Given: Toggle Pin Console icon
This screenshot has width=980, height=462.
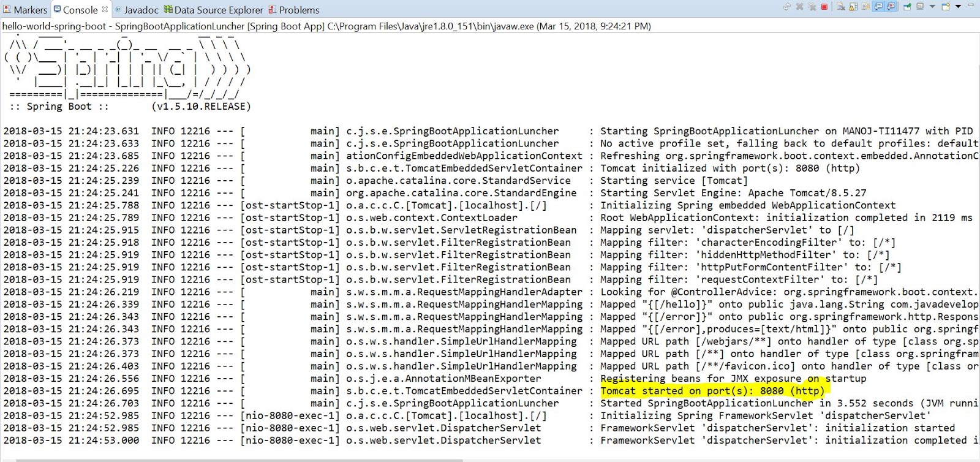Looking at the screenshot, I should [x=908, y=7].
